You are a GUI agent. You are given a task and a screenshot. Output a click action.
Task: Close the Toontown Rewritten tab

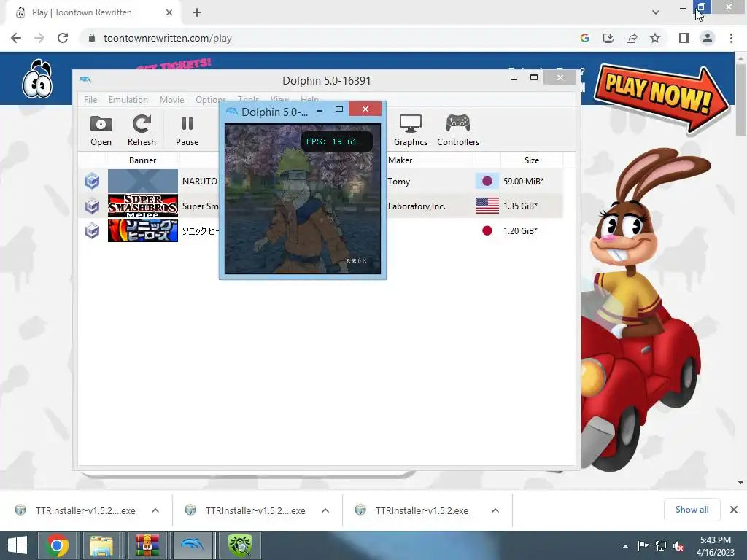point(169,12)
